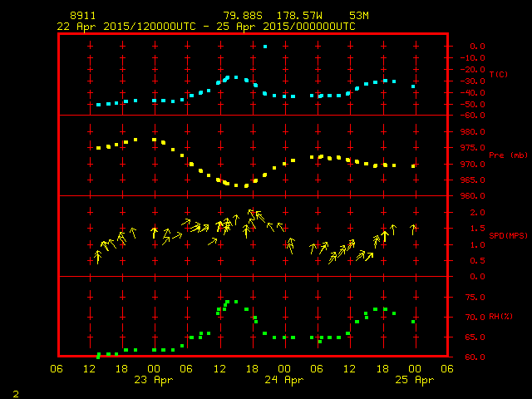This screenshot has width=532, height=399.
Task: Select the longitude value 178.57W
Action: click(x=299, y=16)
